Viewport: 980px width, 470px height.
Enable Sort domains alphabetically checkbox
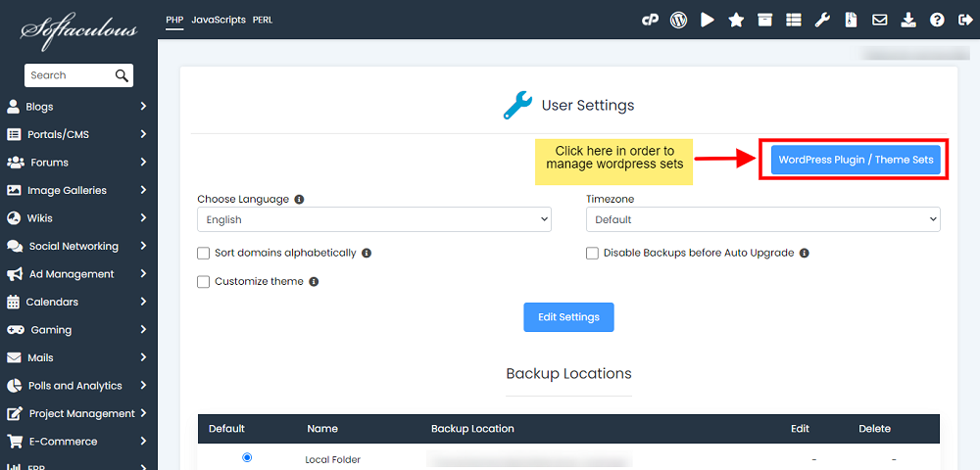(203, 253)
